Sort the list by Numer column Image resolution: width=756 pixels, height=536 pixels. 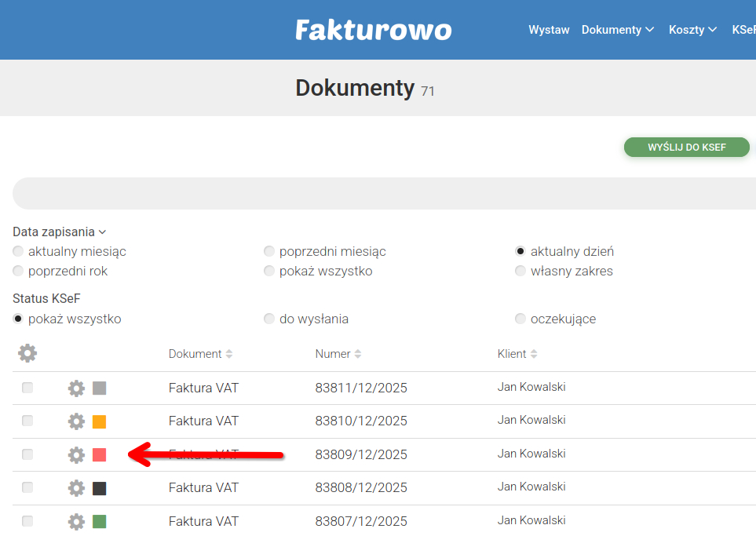pyautogui.click(x=334, y=353)
